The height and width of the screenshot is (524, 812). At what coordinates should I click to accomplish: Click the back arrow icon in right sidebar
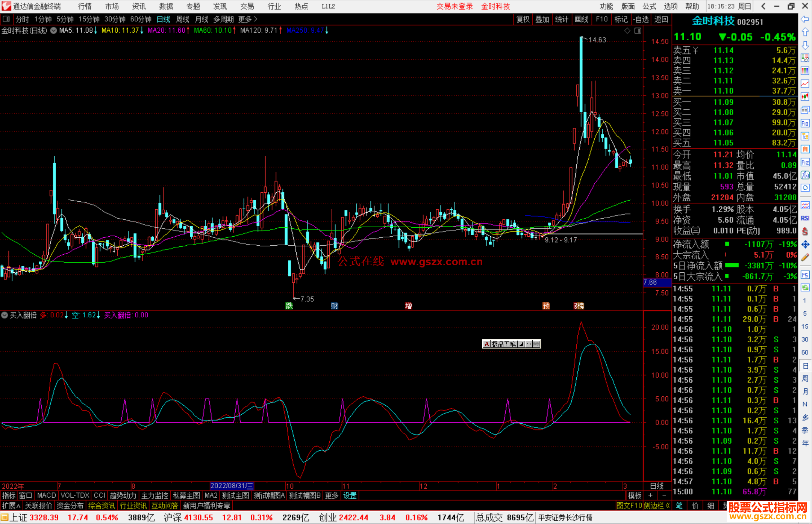[x=805, y=19]
